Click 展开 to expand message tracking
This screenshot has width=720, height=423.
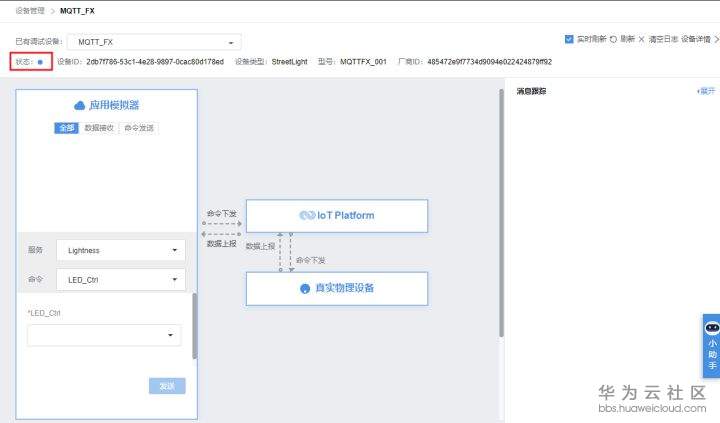(706, 91)
